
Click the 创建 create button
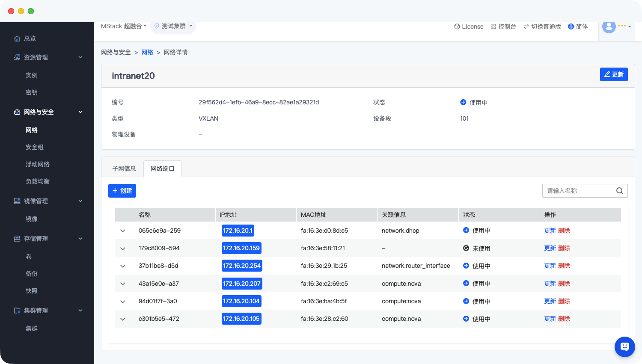(122, 191)
